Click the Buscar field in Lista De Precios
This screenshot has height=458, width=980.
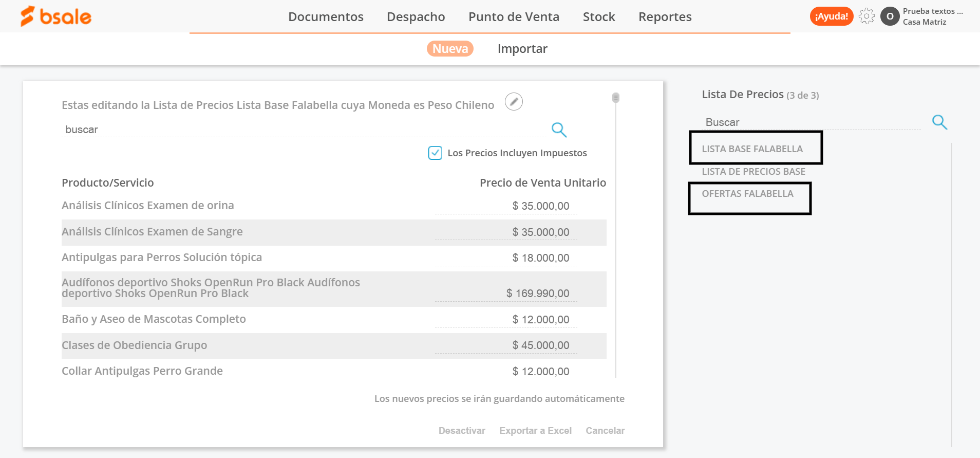tap(812, 122)
